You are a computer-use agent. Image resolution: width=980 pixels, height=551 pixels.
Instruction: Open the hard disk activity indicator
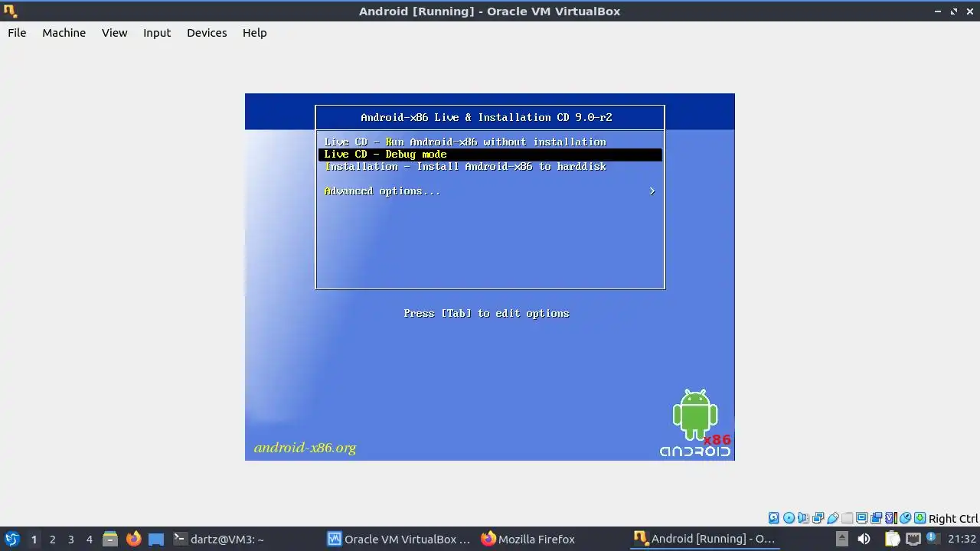coord(773,518)
